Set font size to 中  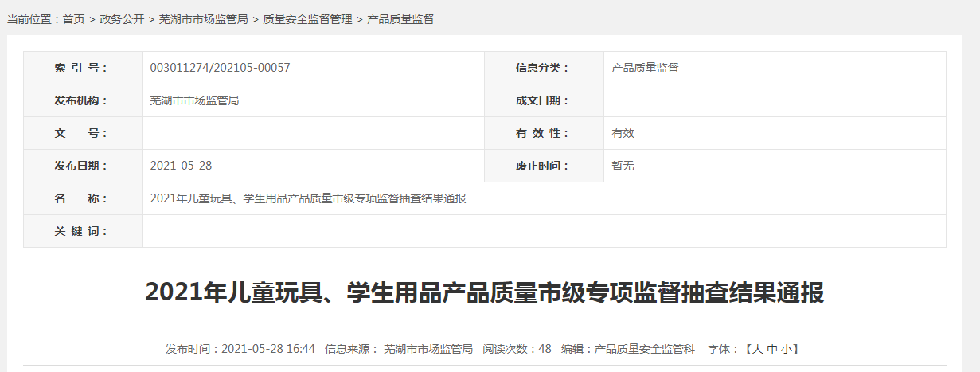tap(772, 349)
